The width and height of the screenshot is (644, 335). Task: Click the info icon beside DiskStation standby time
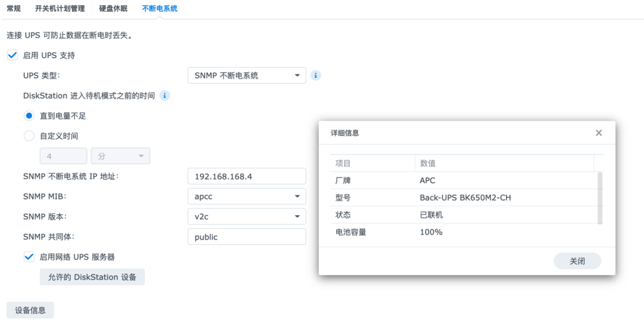[x=165, y=95]
